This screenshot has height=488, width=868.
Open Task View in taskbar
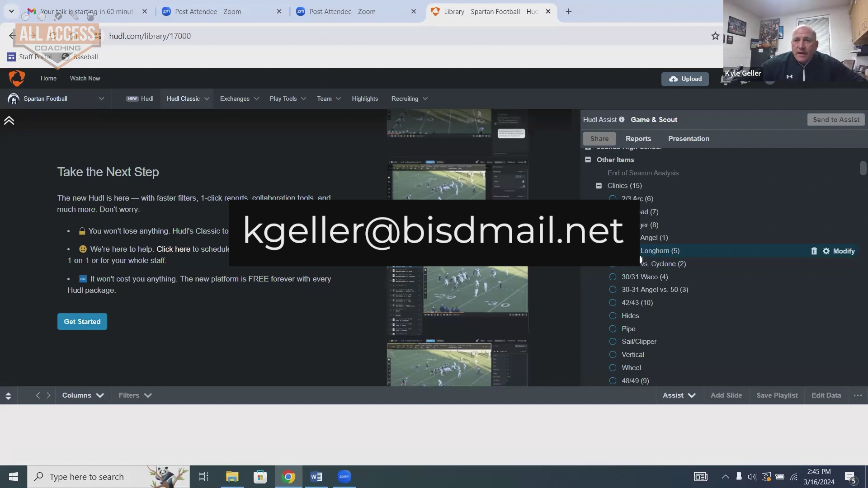pos(203,477)
